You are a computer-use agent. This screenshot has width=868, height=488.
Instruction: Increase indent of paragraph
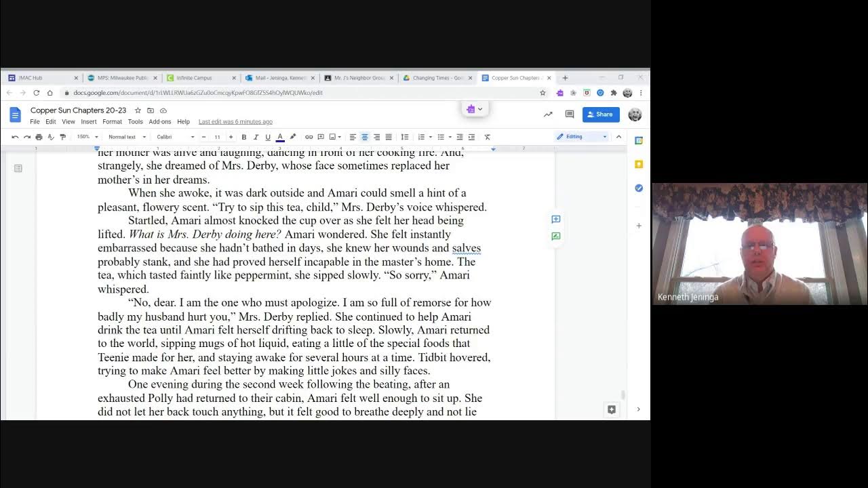point(471,137)
